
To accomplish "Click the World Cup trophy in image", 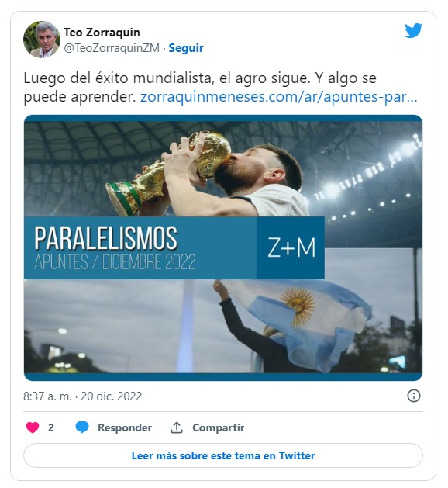I will (x=168, y=173).
